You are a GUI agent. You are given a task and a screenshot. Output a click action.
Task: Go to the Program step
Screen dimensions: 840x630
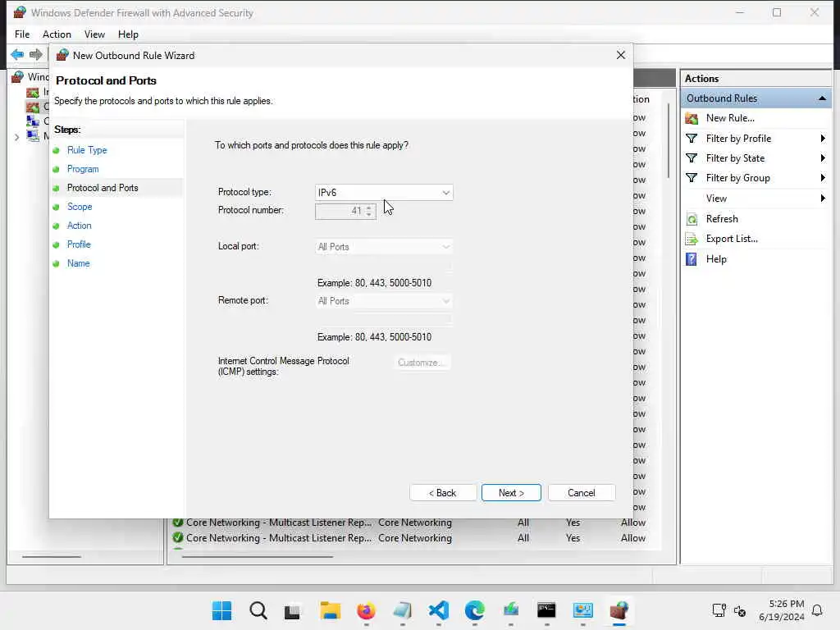[83, 169]
